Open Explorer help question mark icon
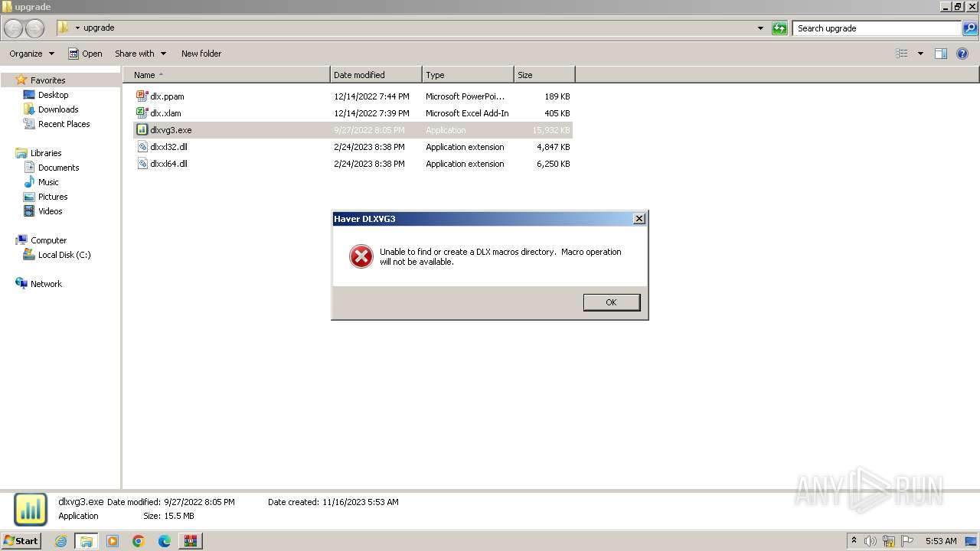 tap(962, 54)
